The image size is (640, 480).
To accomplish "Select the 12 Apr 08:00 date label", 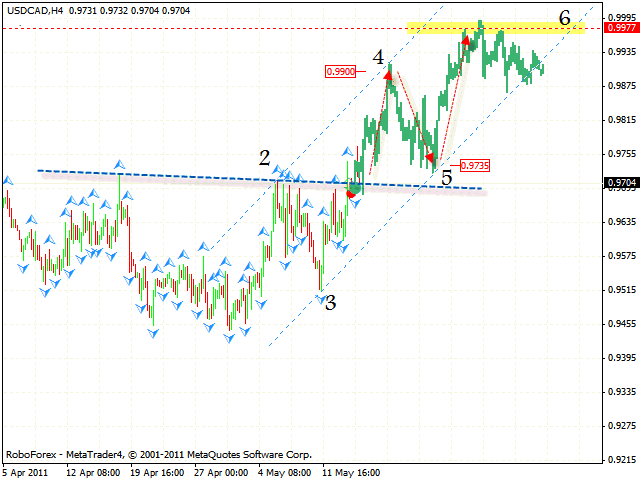I will point(94,471).
